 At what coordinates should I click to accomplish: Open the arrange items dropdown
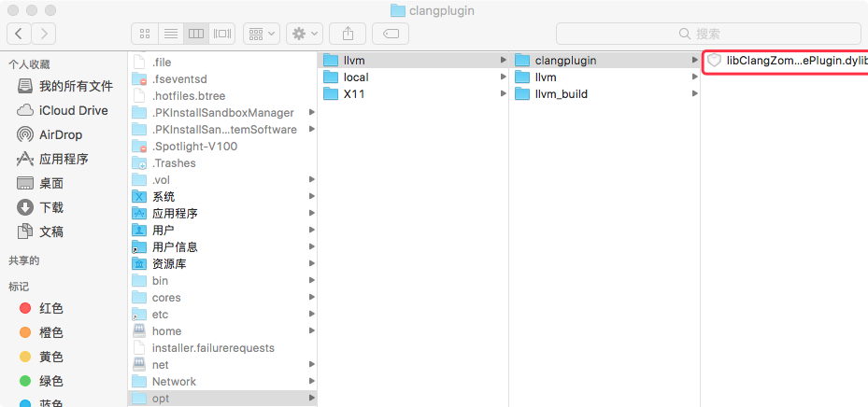click(x=262, y=34)
